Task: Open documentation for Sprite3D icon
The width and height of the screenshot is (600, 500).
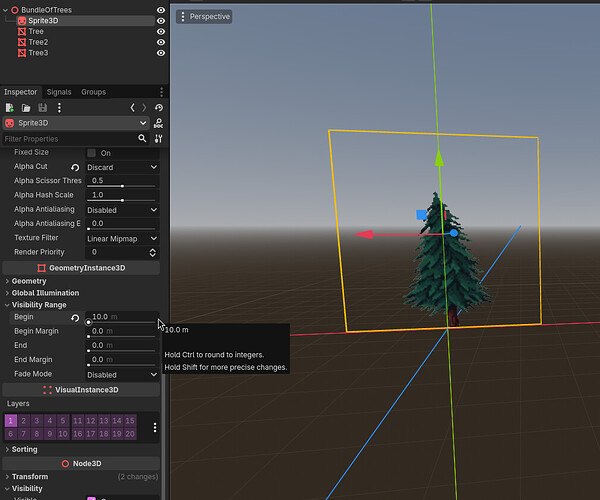Action: click(158, 123)
